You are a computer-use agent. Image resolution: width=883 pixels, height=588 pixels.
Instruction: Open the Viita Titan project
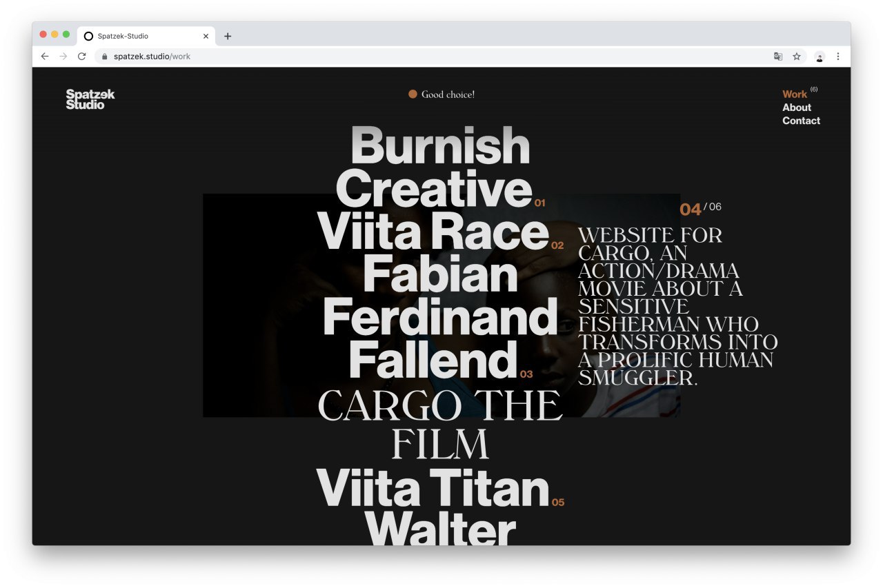click(433, 487)
